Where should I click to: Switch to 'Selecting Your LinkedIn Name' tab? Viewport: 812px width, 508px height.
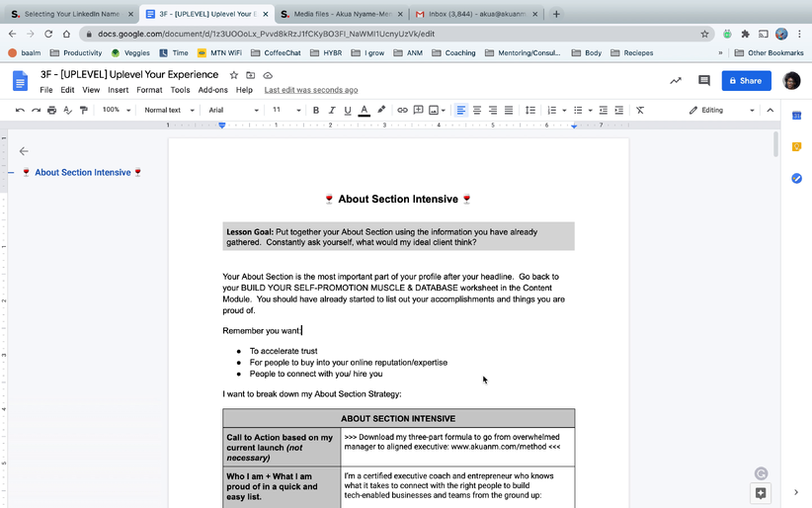click(71, 14)
